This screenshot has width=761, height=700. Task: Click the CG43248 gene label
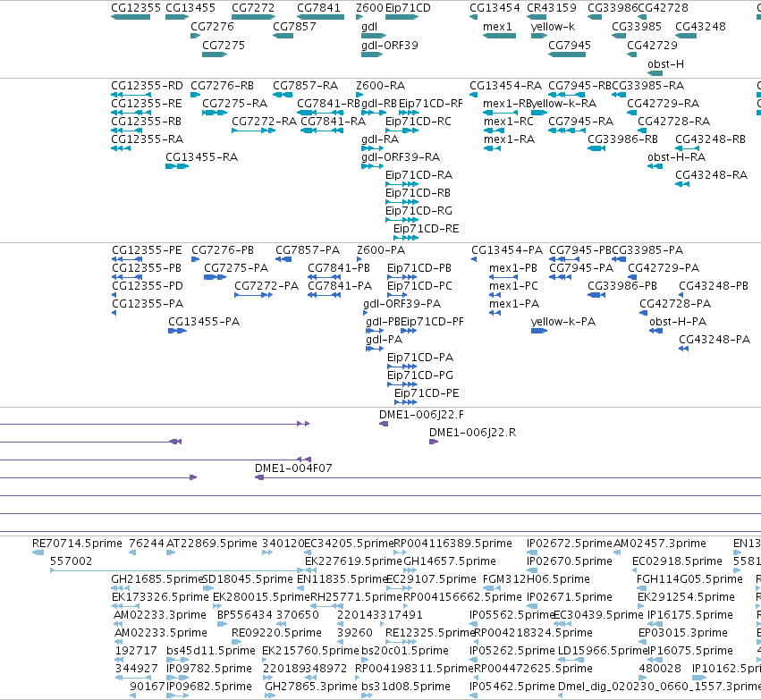pyautogui.click(x=700, y=27)
